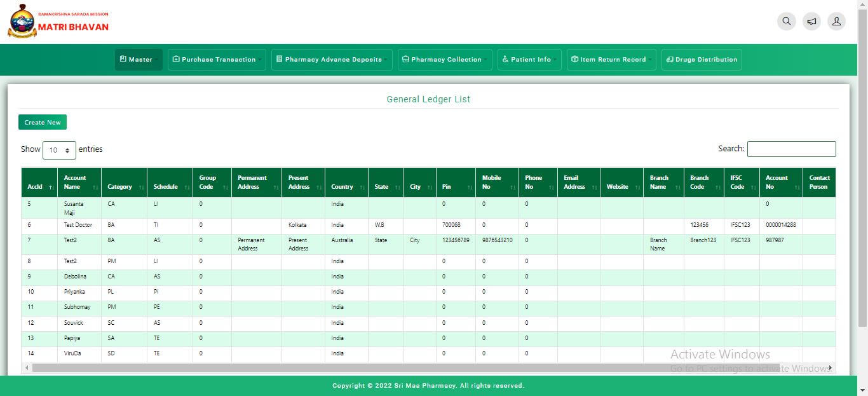Sort table by AccId column

(x=39, y=182)
